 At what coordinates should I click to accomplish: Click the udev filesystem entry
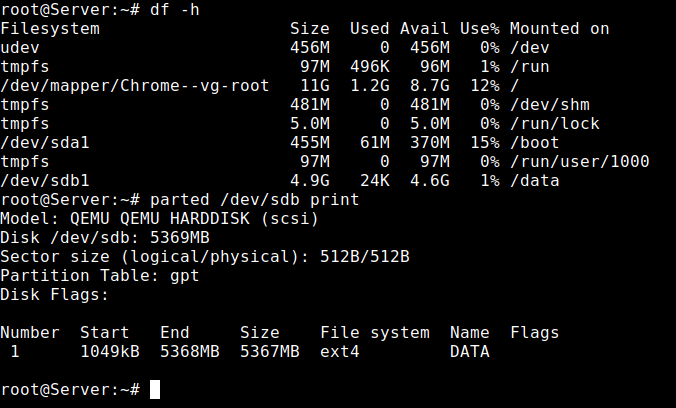(x=20, y=48)
